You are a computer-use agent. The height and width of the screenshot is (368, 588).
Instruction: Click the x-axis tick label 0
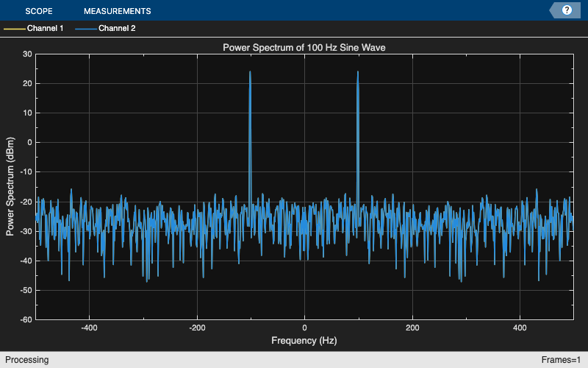click(304, 328)
